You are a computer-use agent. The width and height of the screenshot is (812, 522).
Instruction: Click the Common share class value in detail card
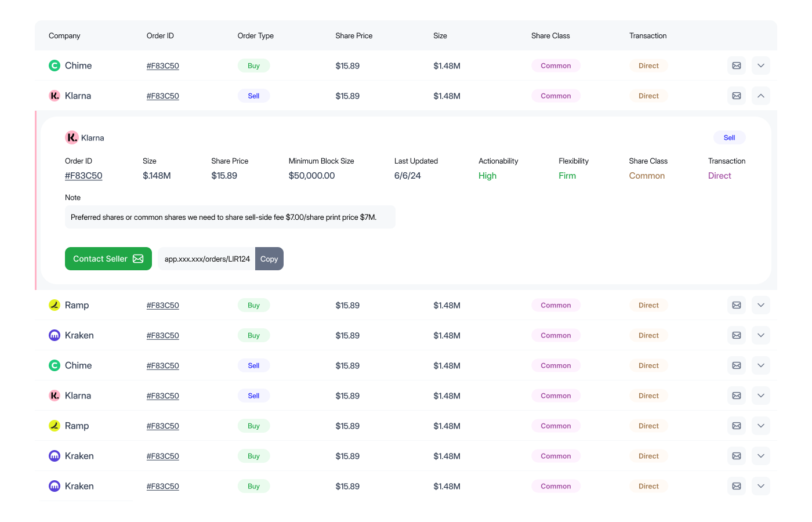(x=647, y=176)
